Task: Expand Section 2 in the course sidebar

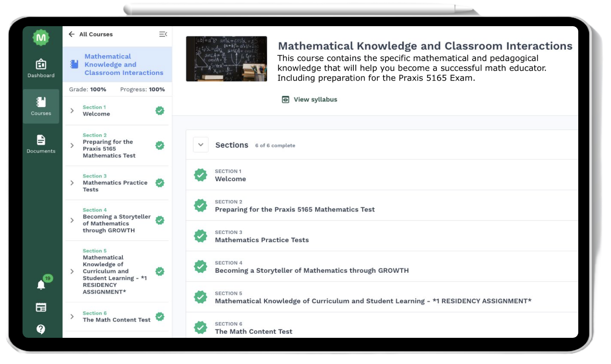Action: click(72, 146)
